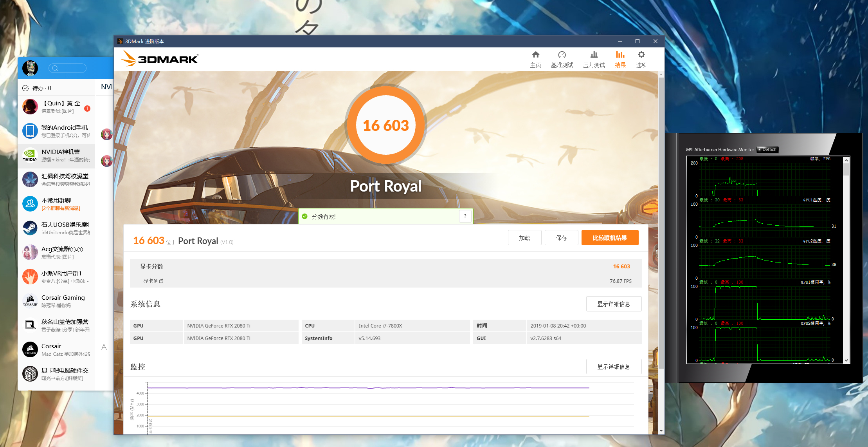This screenshot has height=447, width=868.
Task: Open the Benchmarks gauge icon
Action: (562, 55)
